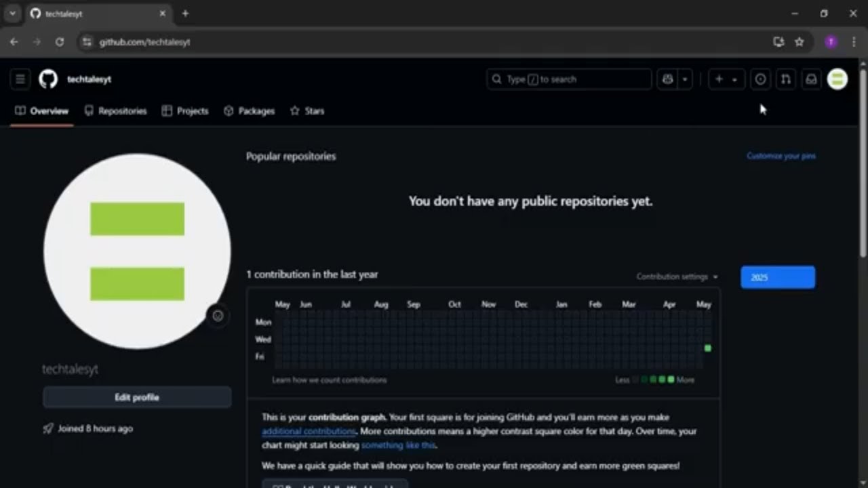Follow the 'additional contributions' link

coord(309,431)
